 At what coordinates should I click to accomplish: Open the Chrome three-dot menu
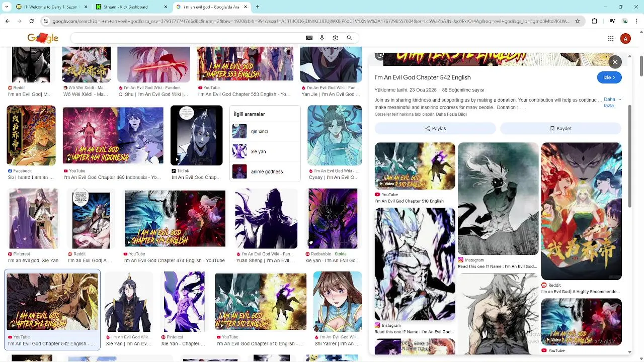tap(637, 21)
